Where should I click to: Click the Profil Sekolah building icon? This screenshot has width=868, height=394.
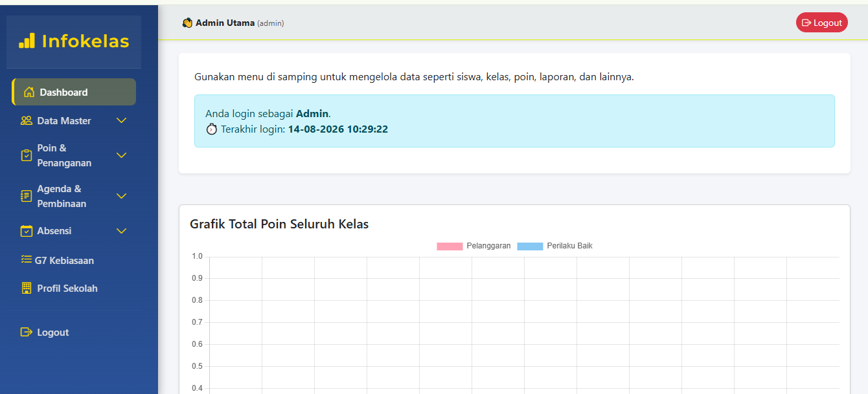pos(27,288)
